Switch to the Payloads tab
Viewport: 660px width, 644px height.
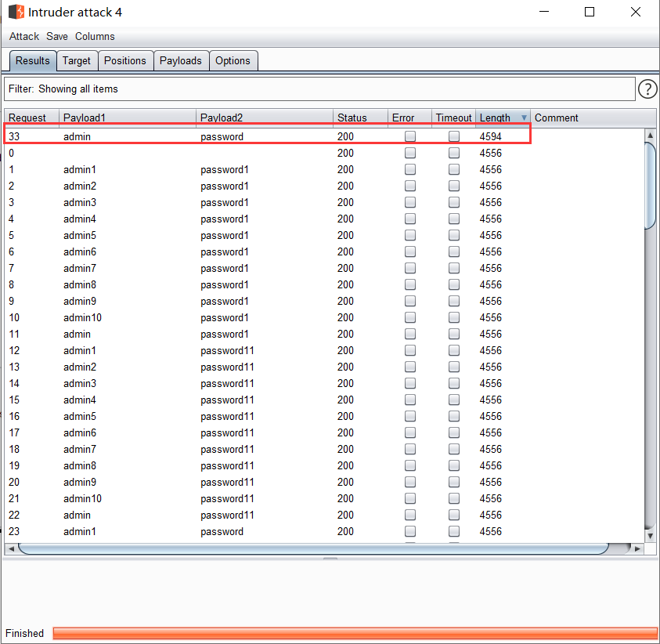pos(181,60)
